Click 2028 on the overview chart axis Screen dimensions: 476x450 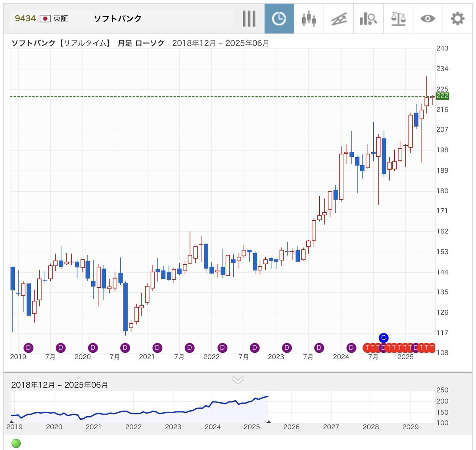[x=371, y=427]
